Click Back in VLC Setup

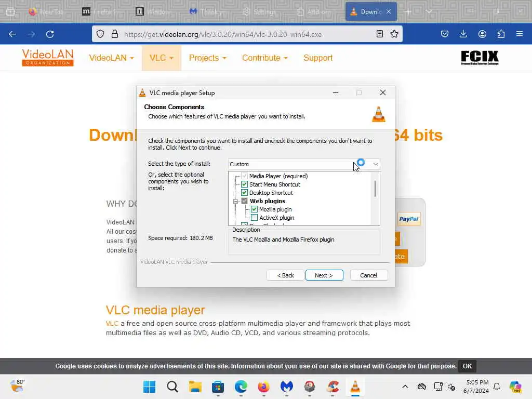(285, 275)
